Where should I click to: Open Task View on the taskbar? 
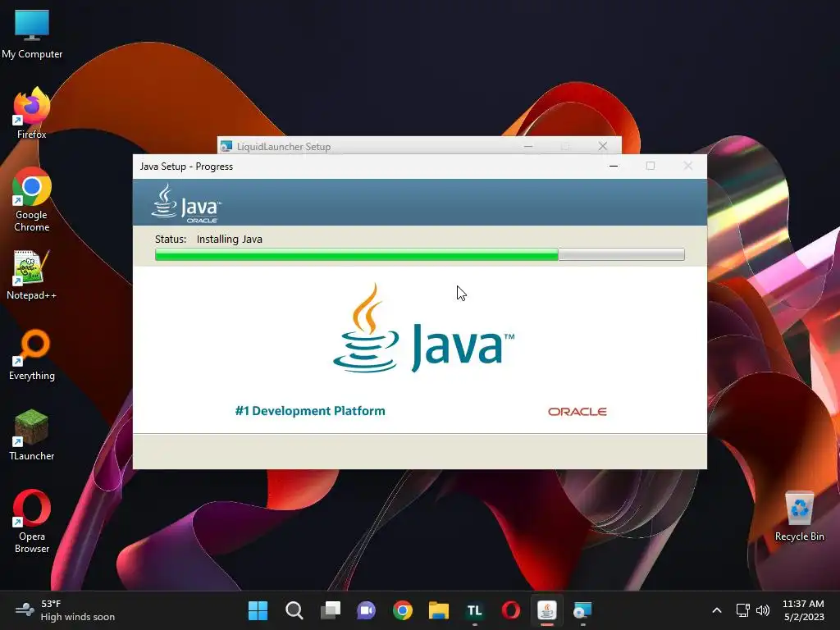(x=331, y=610)
